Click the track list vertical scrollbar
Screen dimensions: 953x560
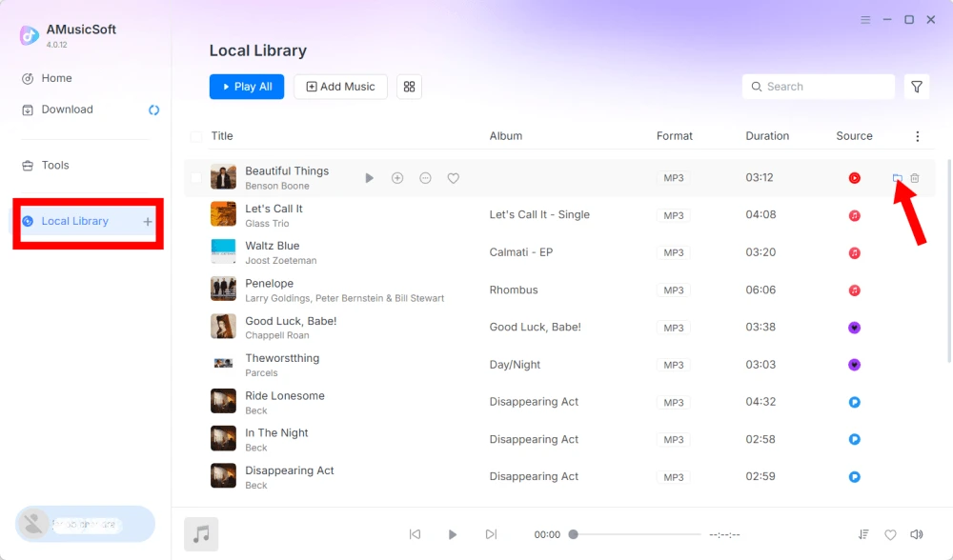(949, 261)
